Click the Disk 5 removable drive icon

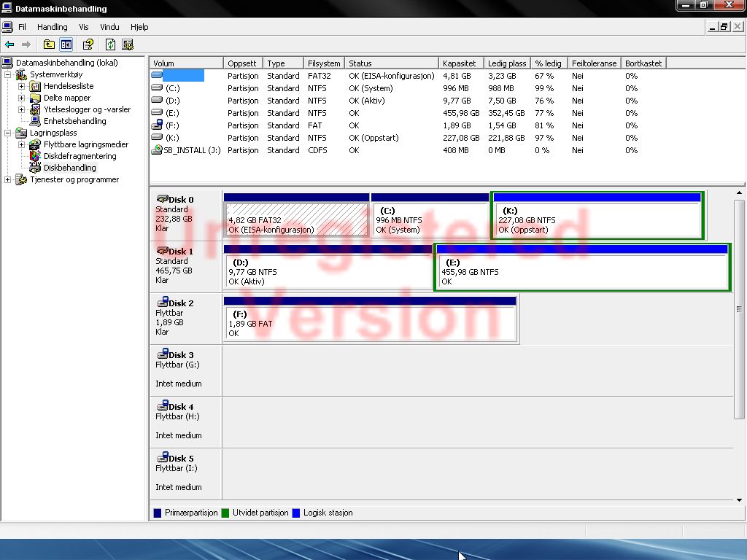162,457
